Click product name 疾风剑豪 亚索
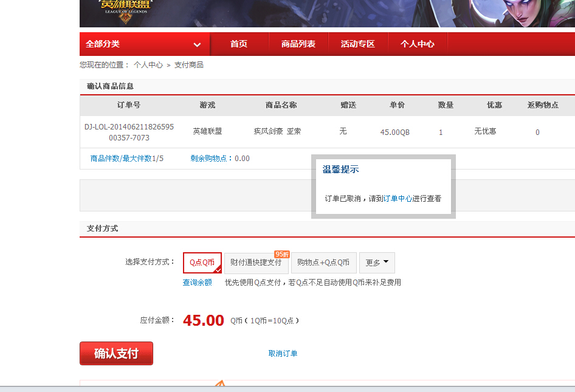 pos(277,131)
